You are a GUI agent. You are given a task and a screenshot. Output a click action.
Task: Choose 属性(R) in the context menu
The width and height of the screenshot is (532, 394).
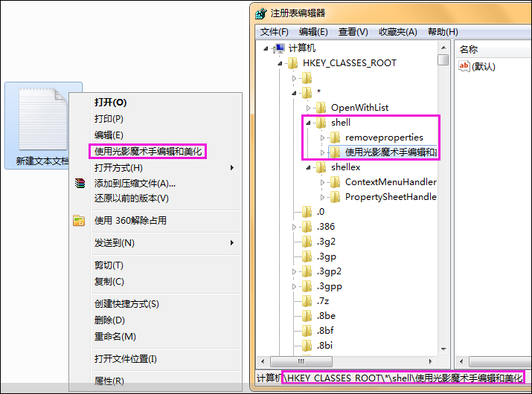(109, 381)
